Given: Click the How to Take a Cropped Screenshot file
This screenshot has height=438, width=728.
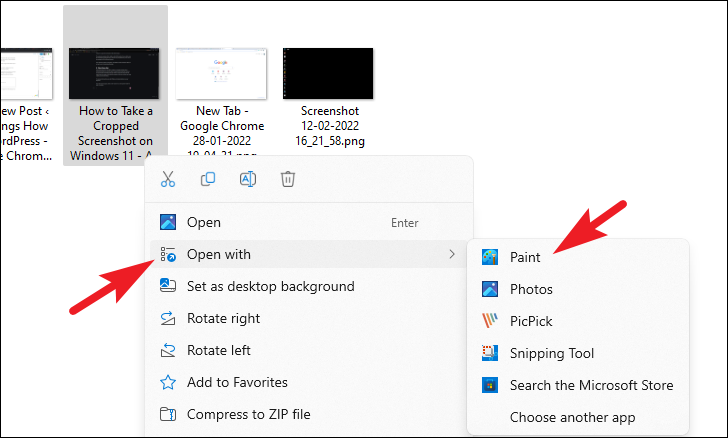Looking at the screenshot, I should point(115,73).
